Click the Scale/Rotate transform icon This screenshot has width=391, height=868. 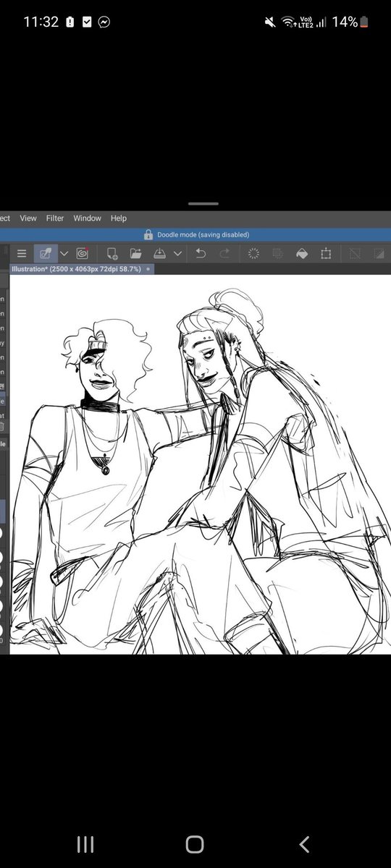326,253
